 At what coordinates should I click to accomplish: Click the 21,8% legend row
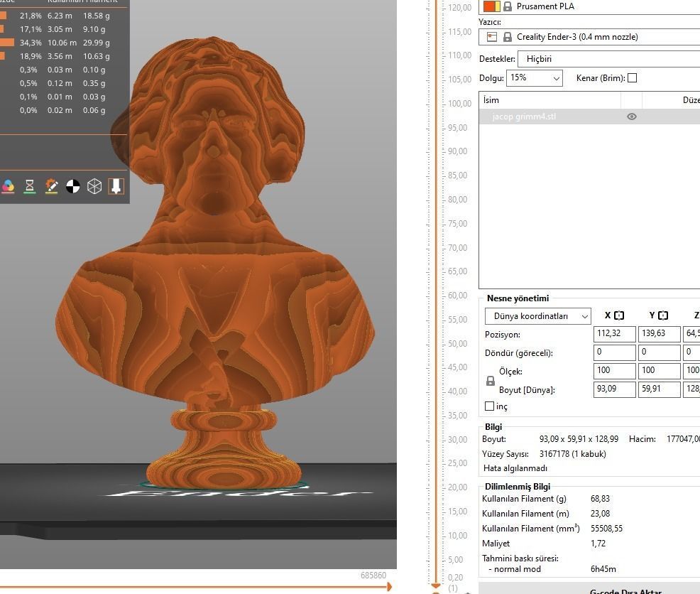tap(55, 16)
